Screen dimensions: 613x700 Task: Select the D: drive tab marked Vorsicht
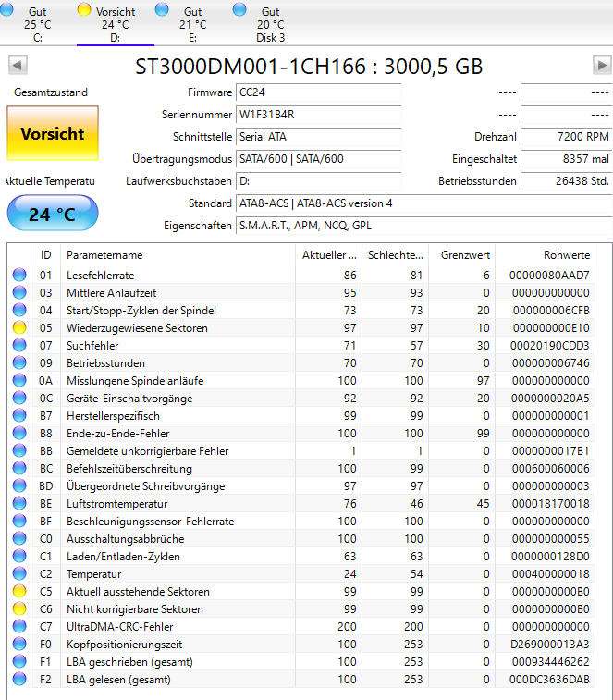pyautogui.click(x=116, y=23)
